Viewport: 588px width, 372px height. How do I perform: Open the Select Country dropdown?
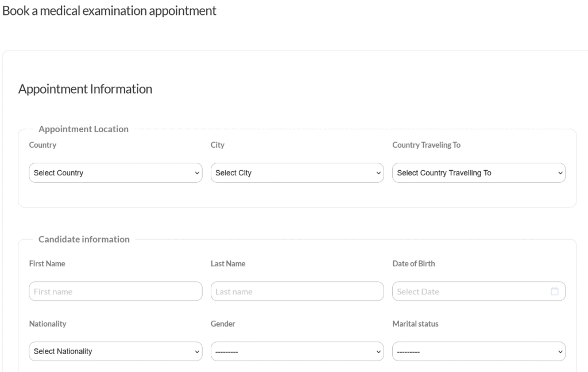click(x=115, y=173)
